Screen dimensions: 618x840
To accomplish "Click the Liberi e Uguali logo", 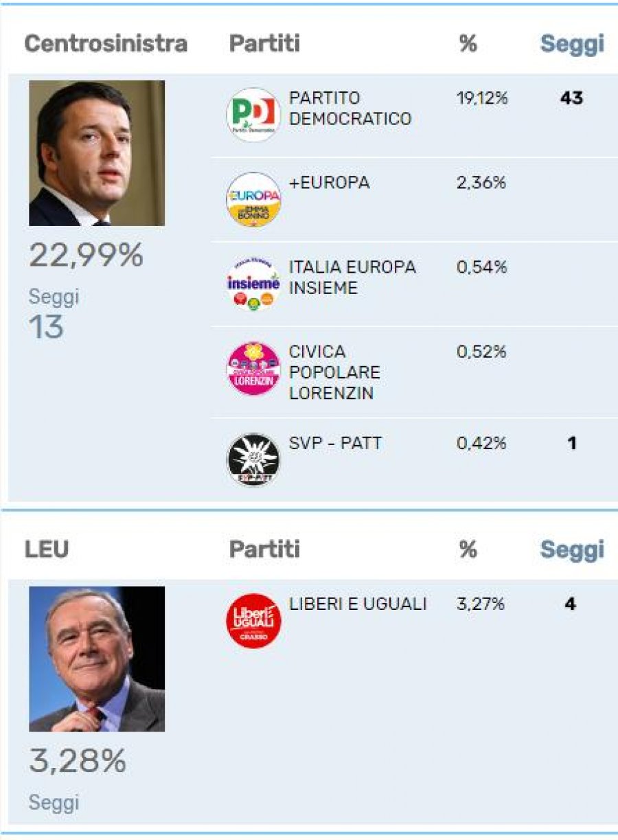I will point(253,621).
